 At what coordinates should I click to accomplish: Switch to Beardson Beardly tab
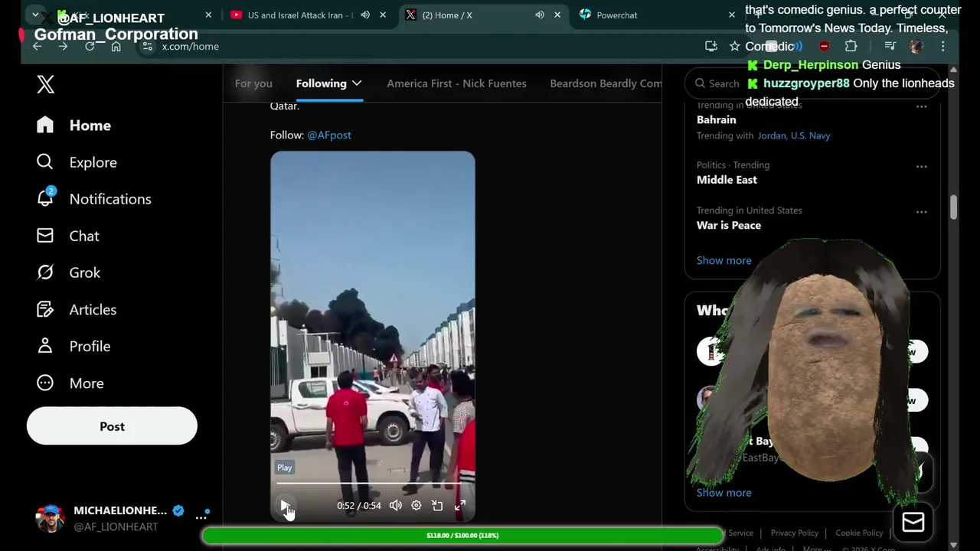click(606, 83)
